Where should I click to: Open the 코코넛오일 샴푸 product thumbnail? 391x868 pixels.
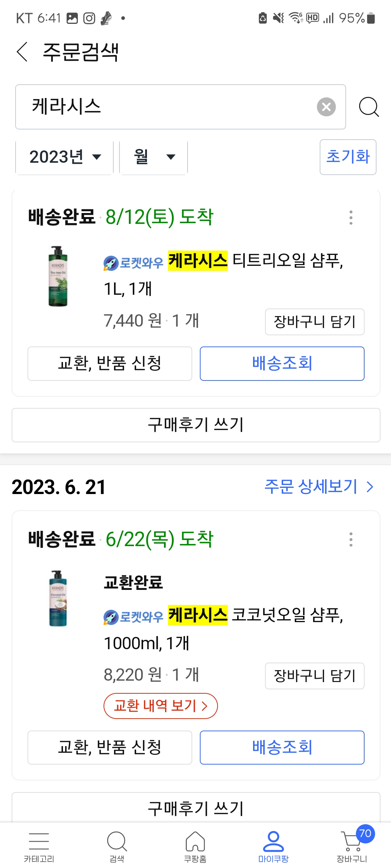58,599
